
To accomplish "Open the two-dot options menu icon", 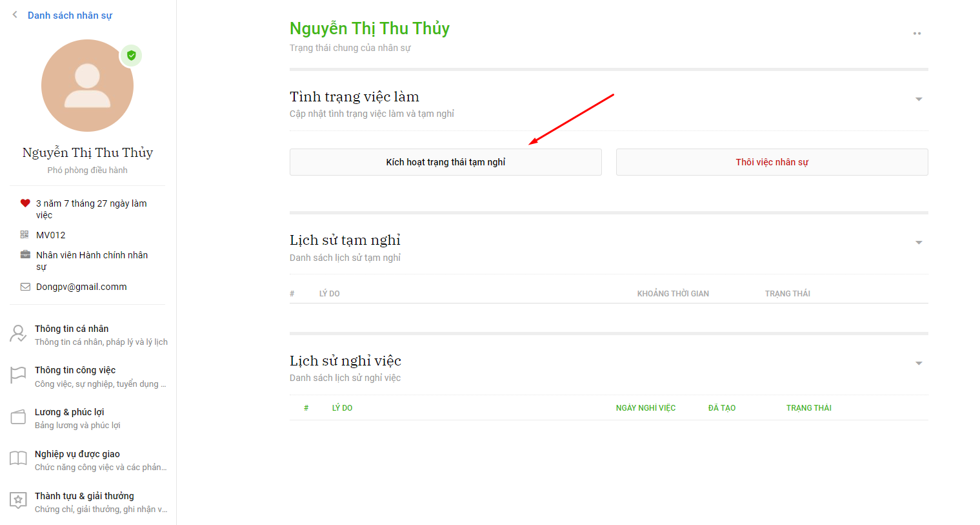I will coord(917,34).
